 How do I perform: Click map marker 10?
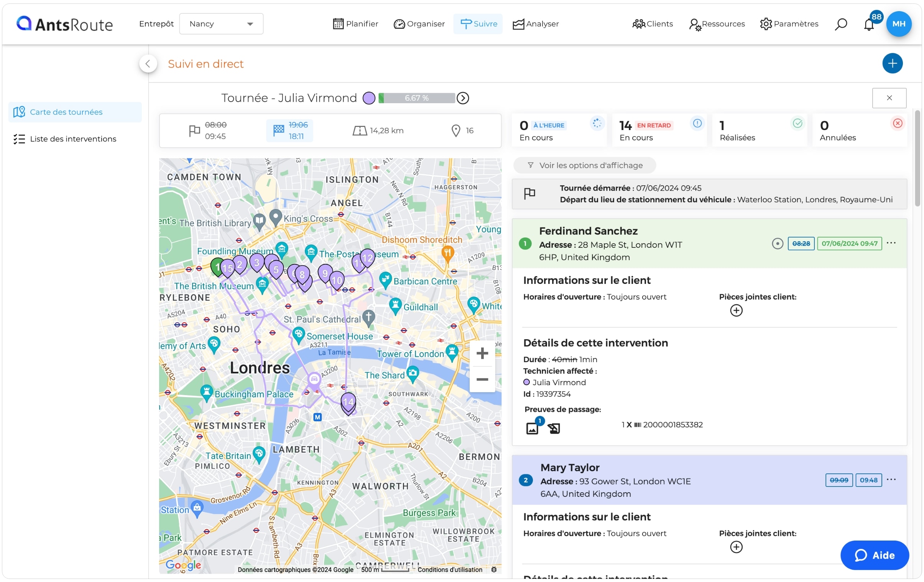tap(337, 280)
